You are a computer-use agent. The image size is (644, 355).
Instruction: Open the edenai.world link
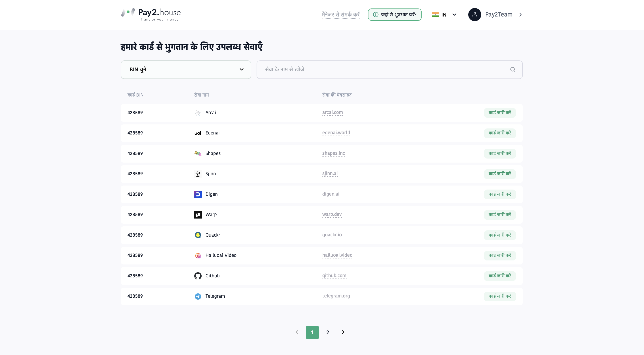[336, 133]
